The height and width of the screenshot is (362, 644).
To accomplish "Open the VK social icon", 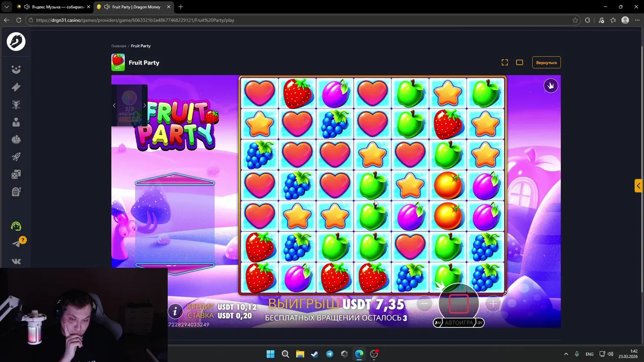I will [x=16, y=261].
